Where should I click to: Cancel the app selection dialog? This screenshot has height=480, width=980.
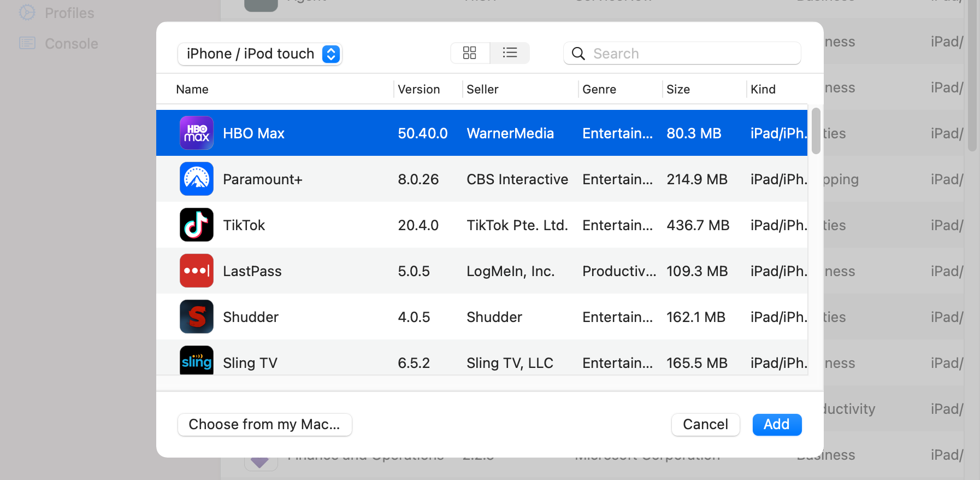coord(705,424)
